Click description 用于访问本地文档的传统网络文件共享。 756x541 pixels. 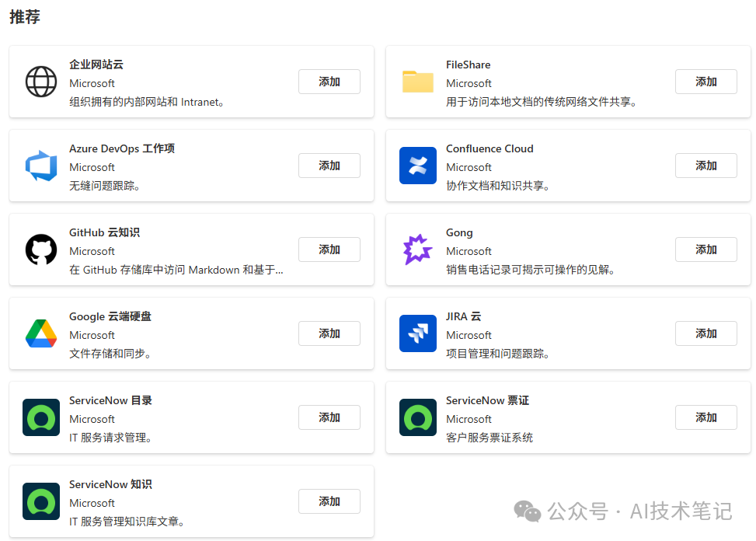pos(542,102)
